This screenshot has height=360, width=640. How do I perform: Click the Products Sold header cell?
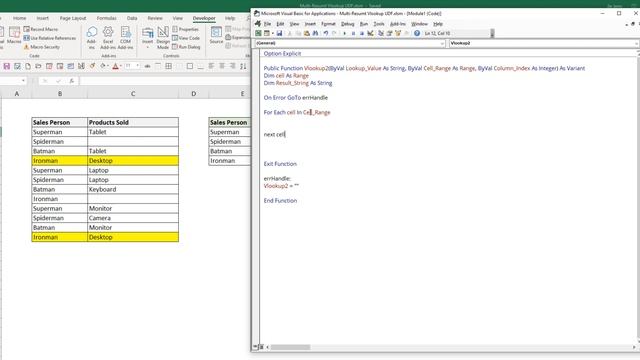click(x=133, y=122)
